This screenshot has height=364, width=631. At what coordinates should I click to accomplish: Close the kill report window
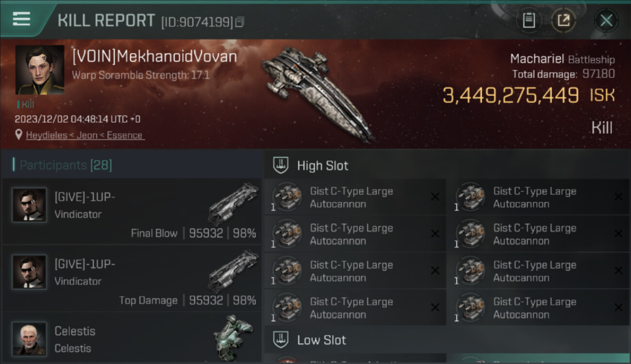click(x=606, y=20)
